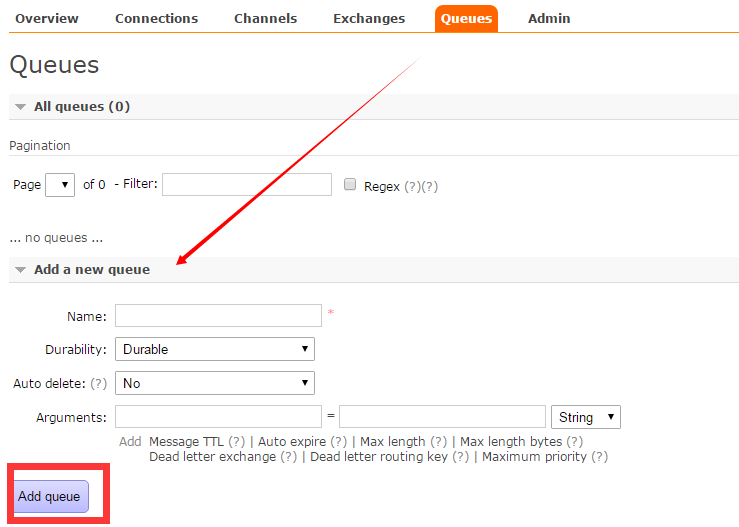Open the Auto delete dropdown

pos(215,383)
